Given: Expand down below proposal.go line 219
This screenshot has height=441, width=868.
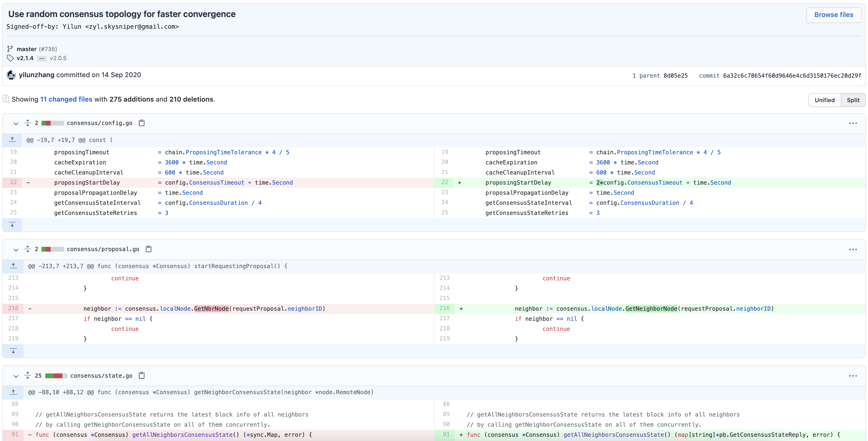Looking at the screenshot, I should tap(13, 351).
